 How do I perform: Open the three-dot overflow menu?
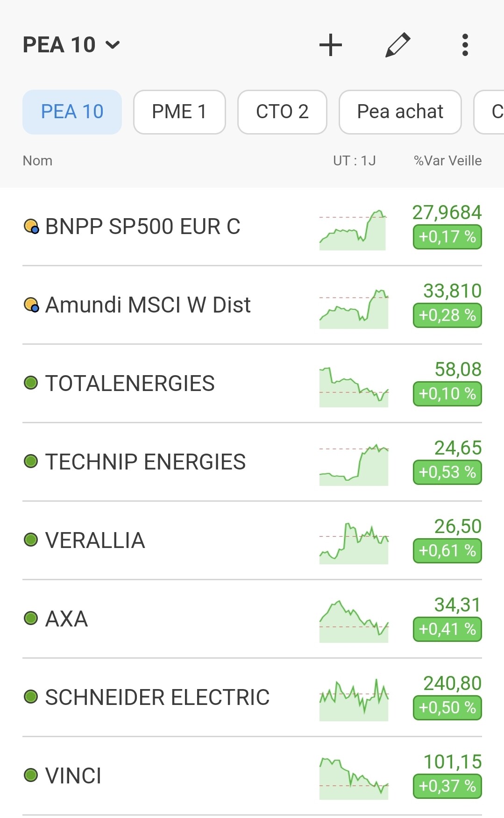point(465,45)
